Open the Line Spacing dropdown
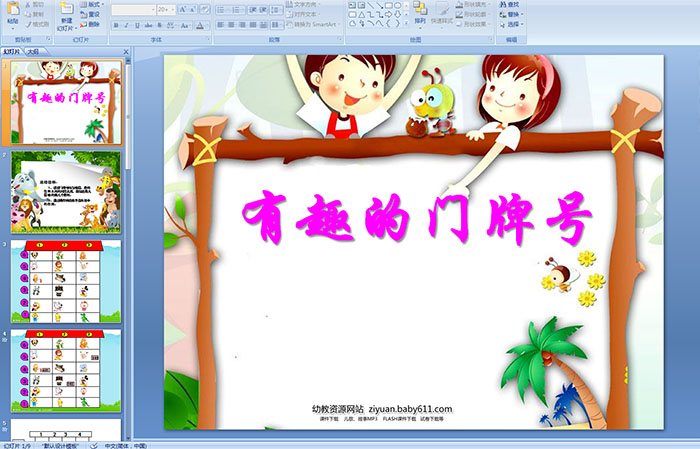Viewport: 700px width, 449px height. point(277,9)
